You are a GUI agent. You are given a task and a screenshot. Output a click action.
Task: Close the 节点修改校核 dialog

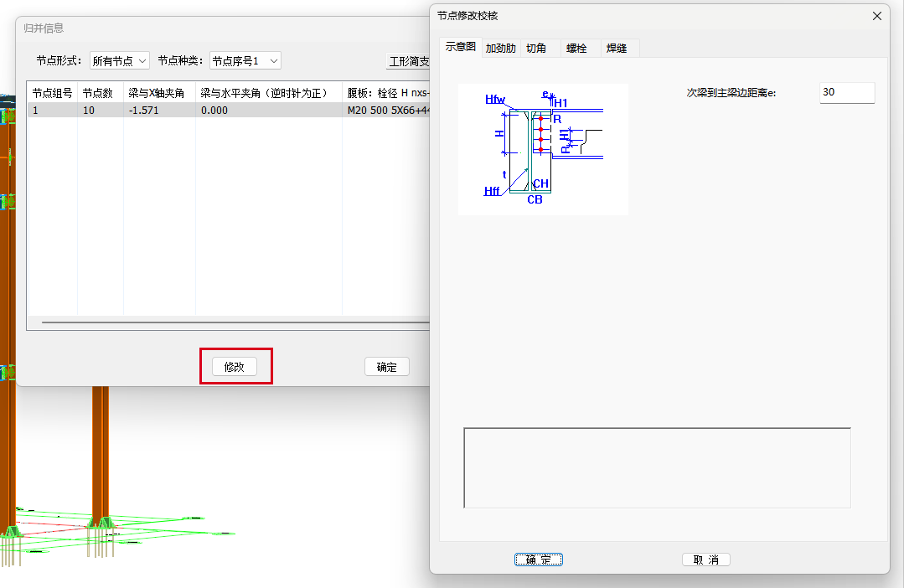click(877, 16)
